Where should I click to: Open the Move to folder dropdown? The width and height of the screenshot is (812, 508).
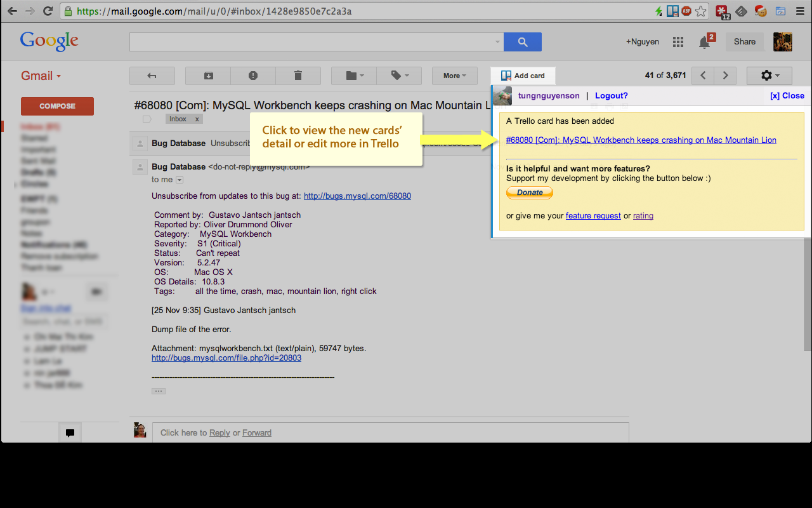pos(353,76)
